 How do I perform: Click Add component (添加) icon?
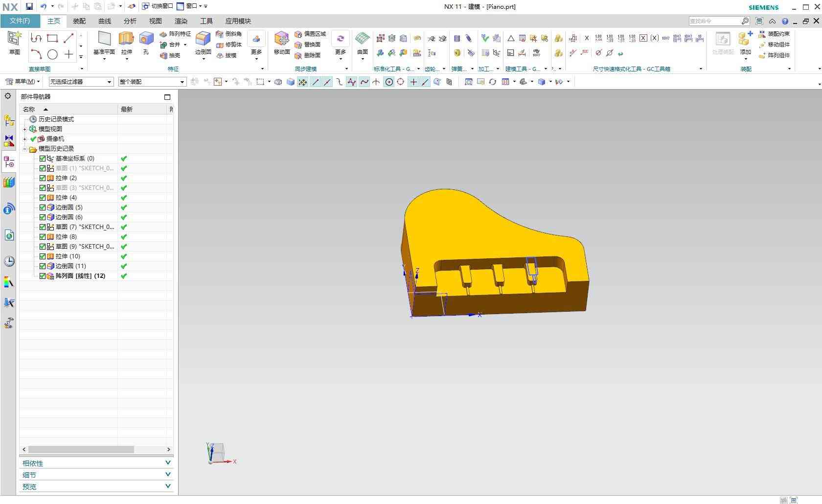[745, 43]
